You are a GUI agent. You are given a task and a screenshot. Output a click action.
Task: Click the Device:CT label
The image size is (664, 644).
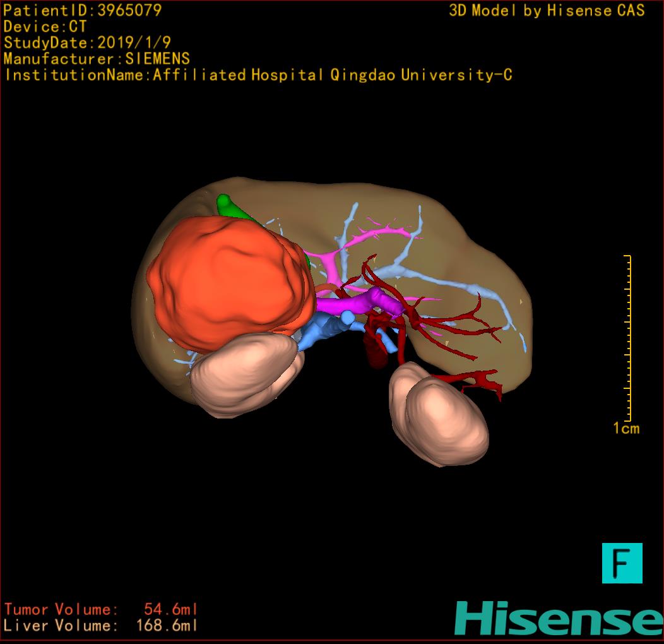click(45, 27)
